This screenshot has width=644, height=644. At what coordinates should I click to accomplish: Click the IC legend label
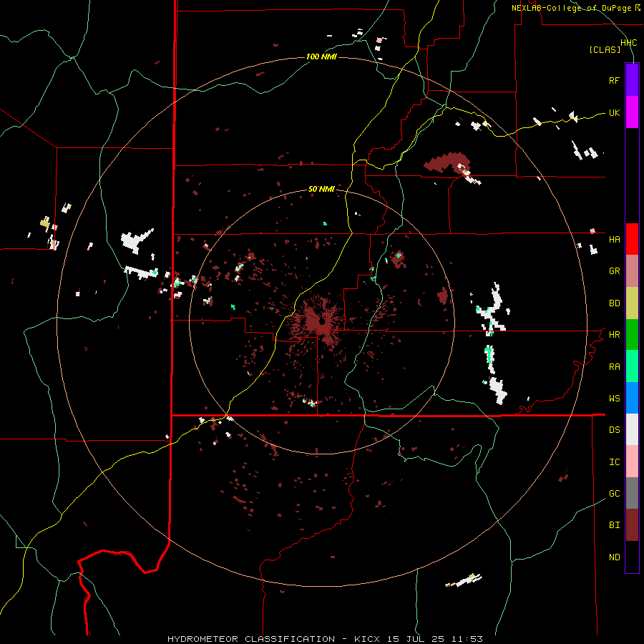[x=614, y=462]
